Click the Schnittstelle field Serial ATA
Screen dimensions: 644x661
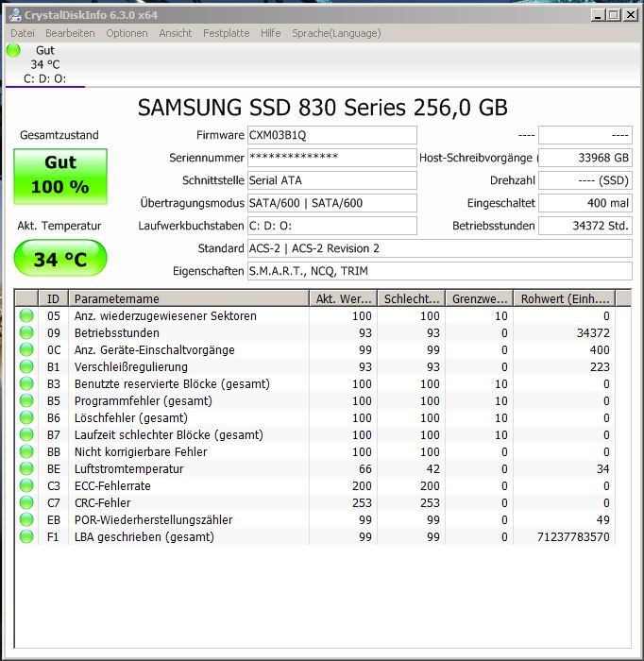[332, 180]
